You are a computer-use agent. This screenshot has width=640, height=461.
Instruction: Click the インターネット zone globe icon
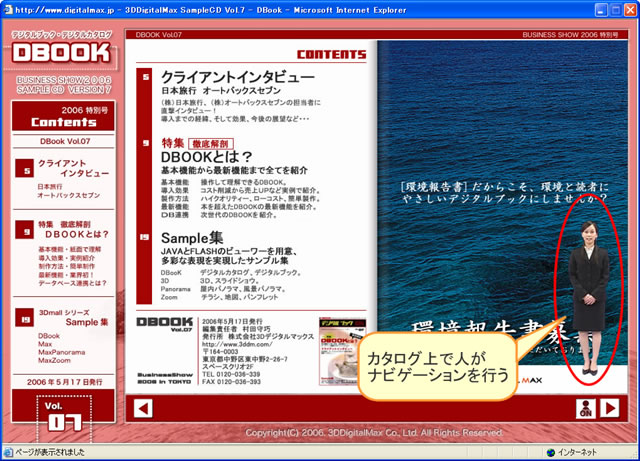pos(551,452)
